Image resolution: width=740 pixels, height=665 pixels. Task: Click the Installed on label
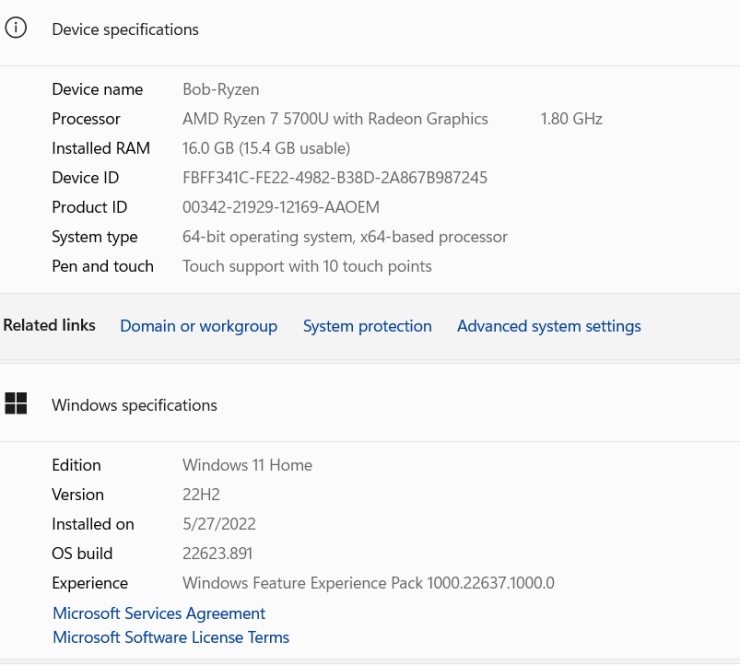pyautogui.click(x=92, y=524)
